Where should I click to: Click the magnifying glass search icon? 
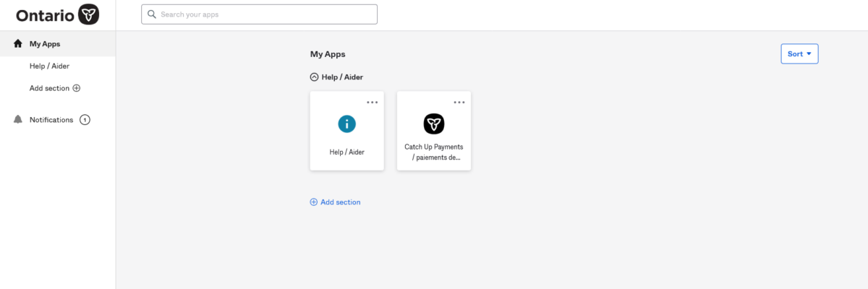[x=152, y=14]
